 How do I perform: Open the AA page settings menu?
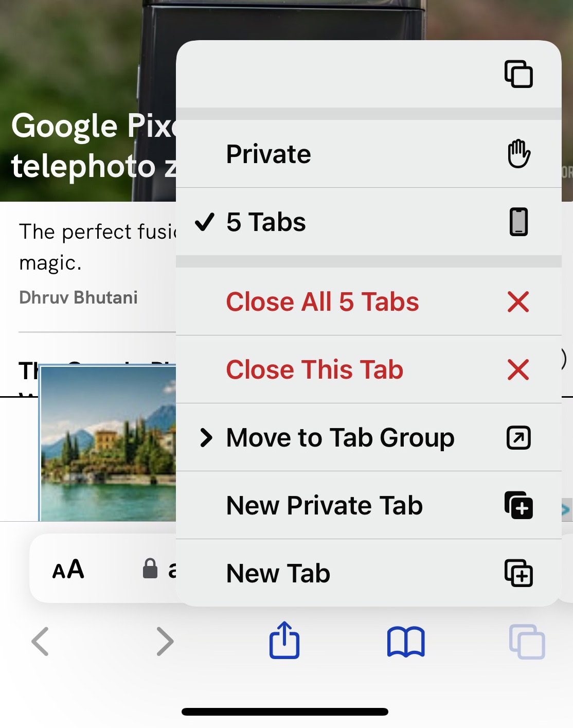point(68,570)
